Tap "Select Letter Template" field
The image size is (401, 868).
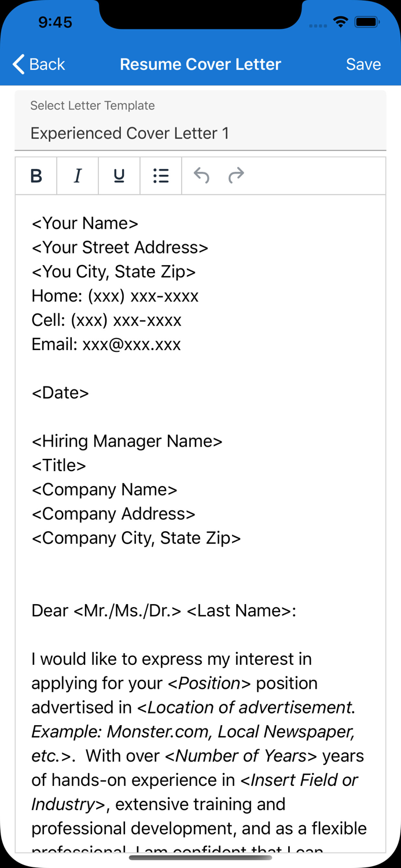click(93, 106)
